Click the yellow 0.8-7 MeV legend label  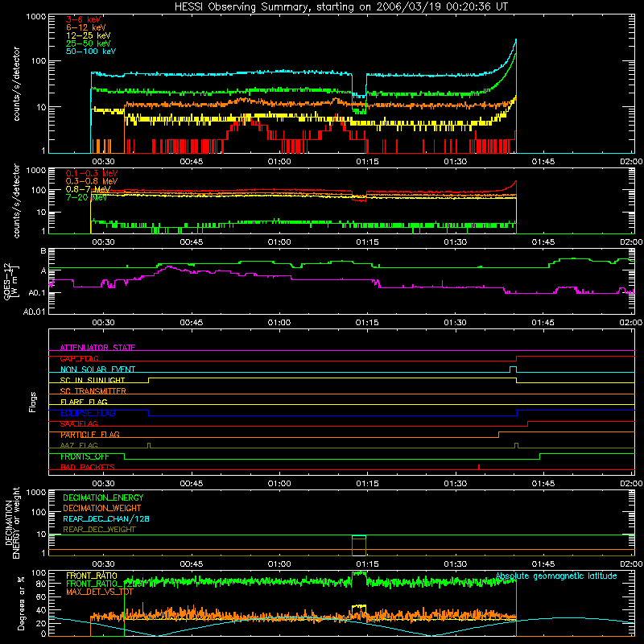click(x=88, y=189)
